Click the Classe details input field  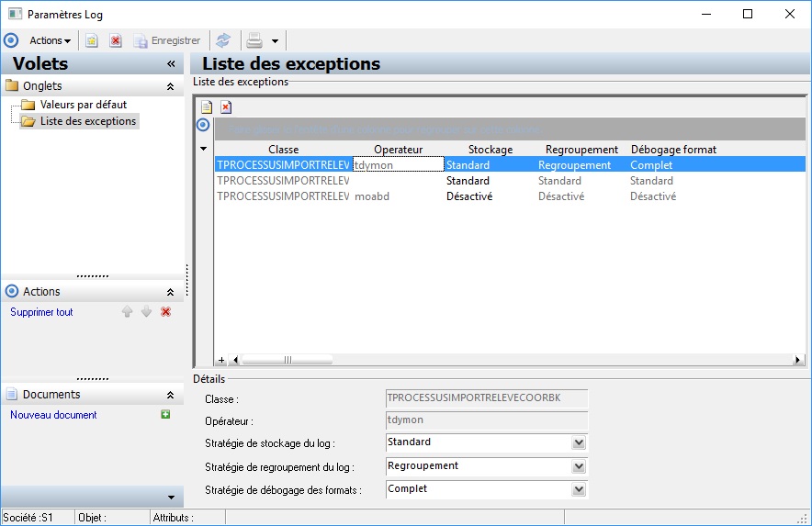click(487, 398)
